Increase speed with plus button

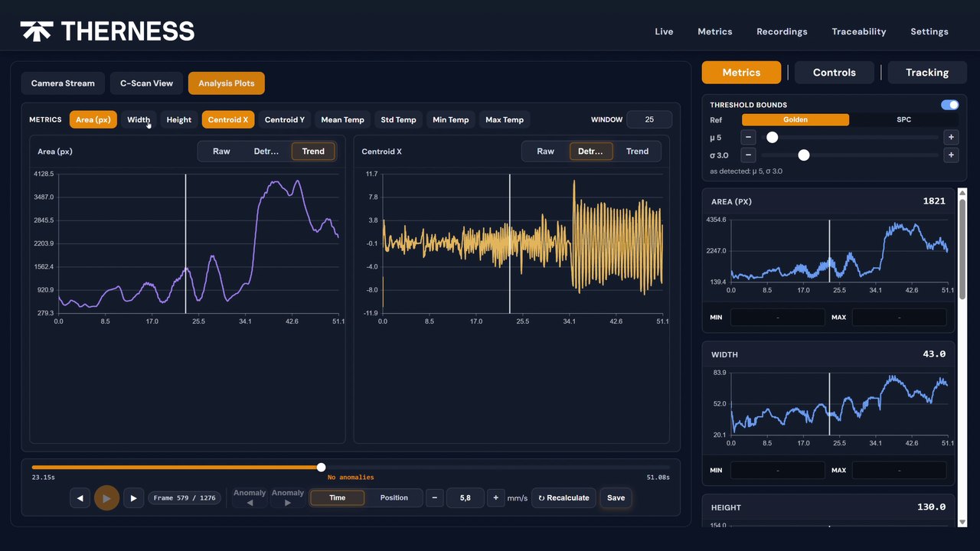coord(495,498)
